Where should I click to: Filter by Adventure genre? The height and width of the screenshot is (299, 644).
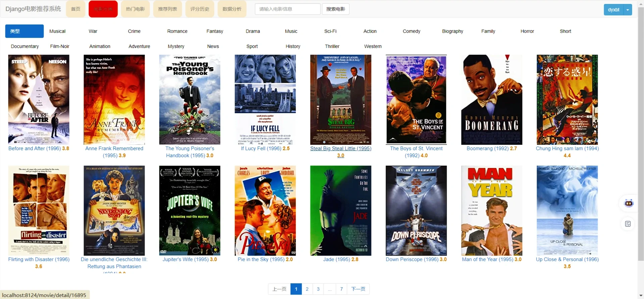pyautogui.click(x=139, y=46)
